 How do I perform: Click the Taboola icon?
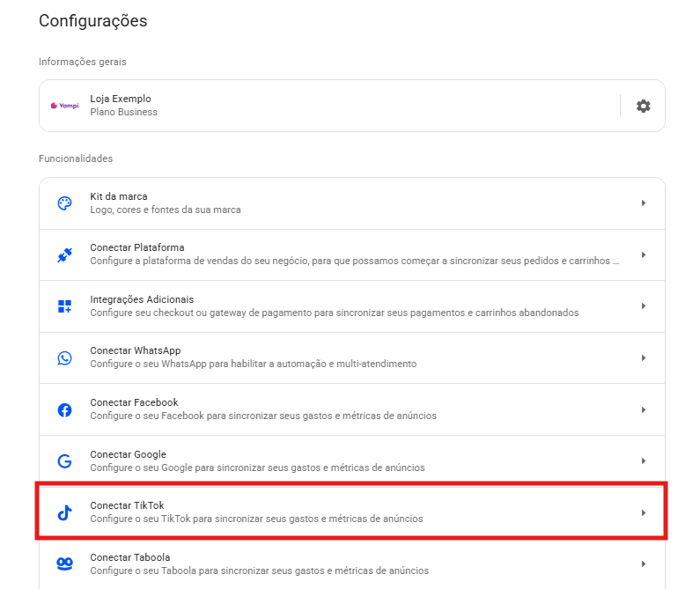pyautogui.click(x=65, y=564)
